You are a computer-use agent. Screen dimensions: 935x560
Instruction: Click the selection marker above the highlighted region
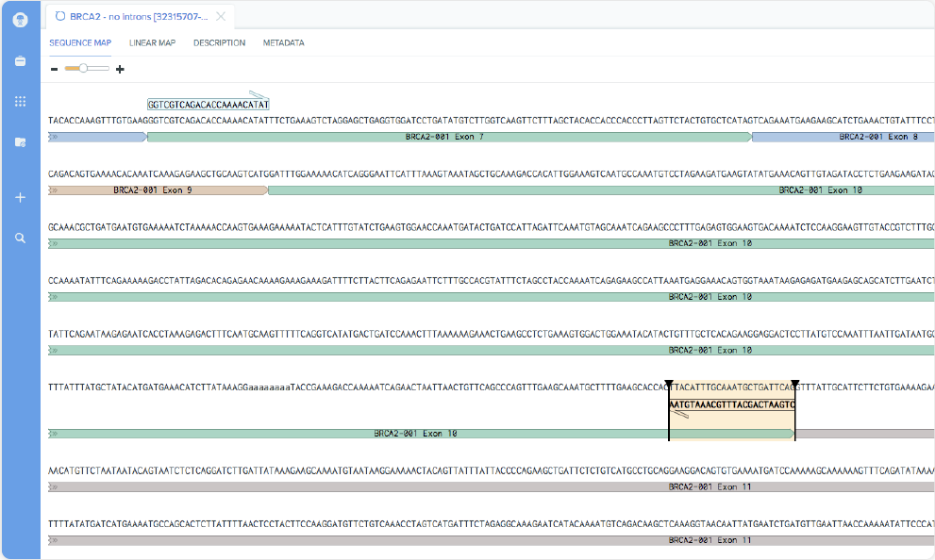pos(670,382)
